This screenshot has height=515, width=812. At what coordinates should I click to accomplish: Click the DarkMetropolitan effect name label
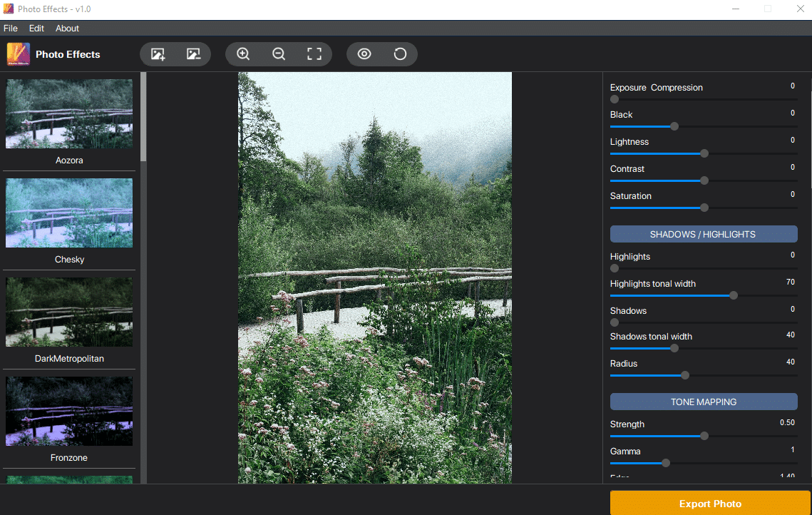[69, 359]
